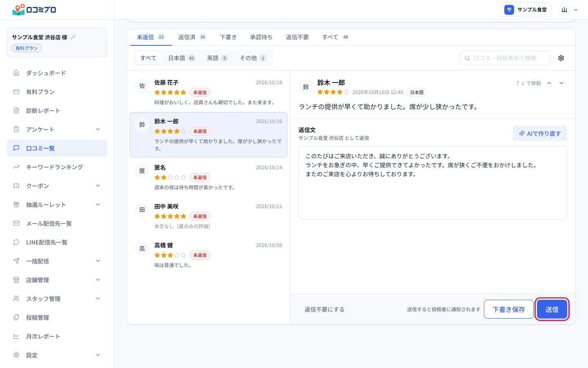Go to previous review with up chevron

pyautogui.click(x=549, y=83)
